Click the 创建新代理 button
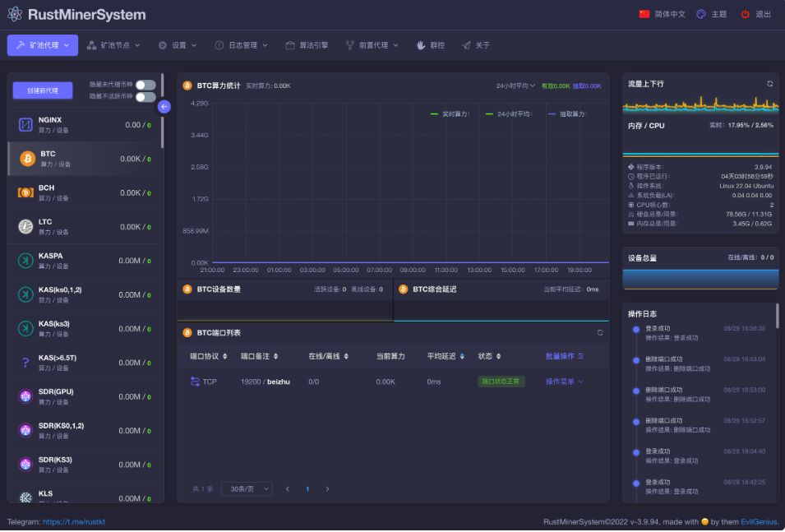 pyautogui.click(x=43, y=90)
